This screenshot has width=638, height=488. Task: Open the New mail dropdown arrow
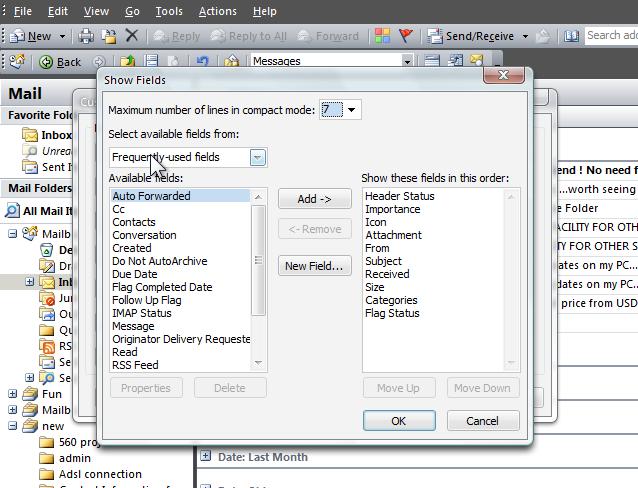(62, 36)
